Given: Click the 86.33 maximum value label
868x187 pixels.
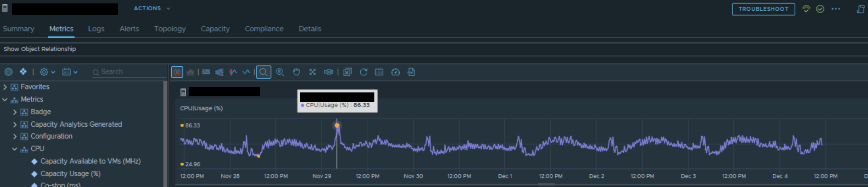Looking at the screenshot, I should point(192,125).
